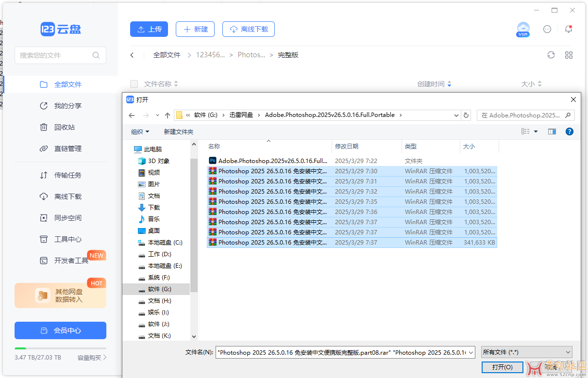This screenshot has width=588, height=378.
Task: Click the VIP avatar icon
Action: click(x=523, y=29)
